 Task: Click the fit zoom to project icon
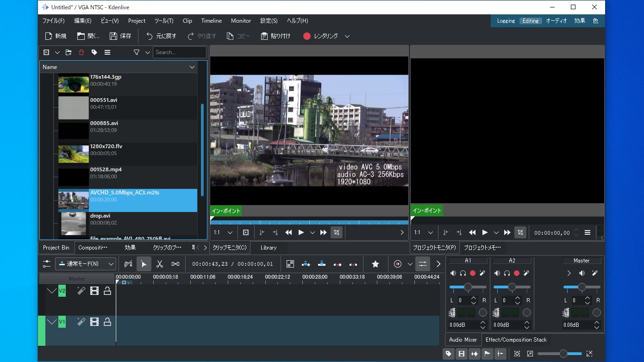(x=517, y=354)
